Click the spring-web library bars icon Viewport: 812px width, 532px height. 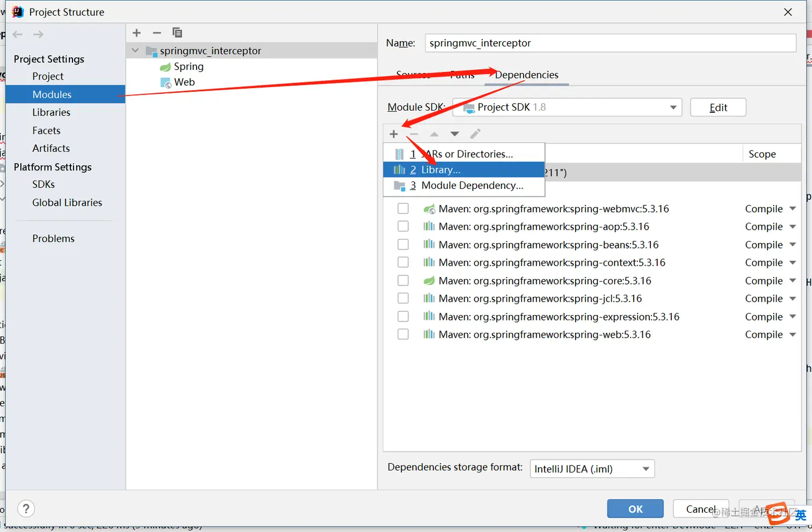[x=429, y=334]
